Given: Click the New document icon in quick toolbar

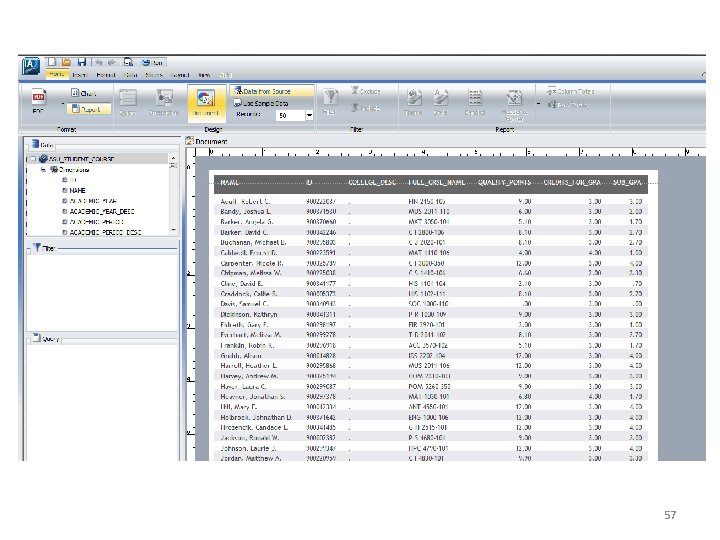Looking at the screenshot, I should [x=52, y=62].
